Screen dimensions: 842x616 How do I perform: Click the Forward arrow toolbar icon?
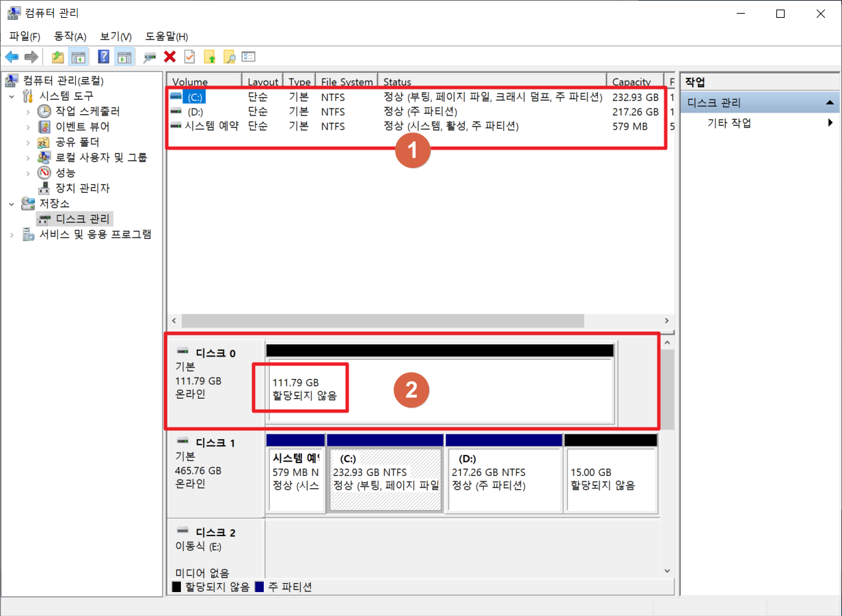point(31,57)
